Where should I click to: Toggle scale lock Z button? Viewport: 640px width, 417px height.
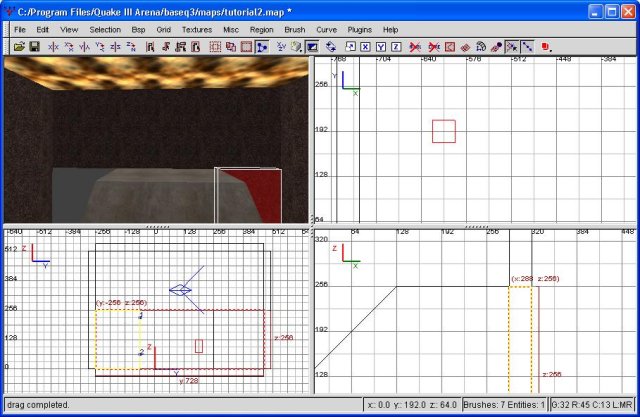pos(396,47)
